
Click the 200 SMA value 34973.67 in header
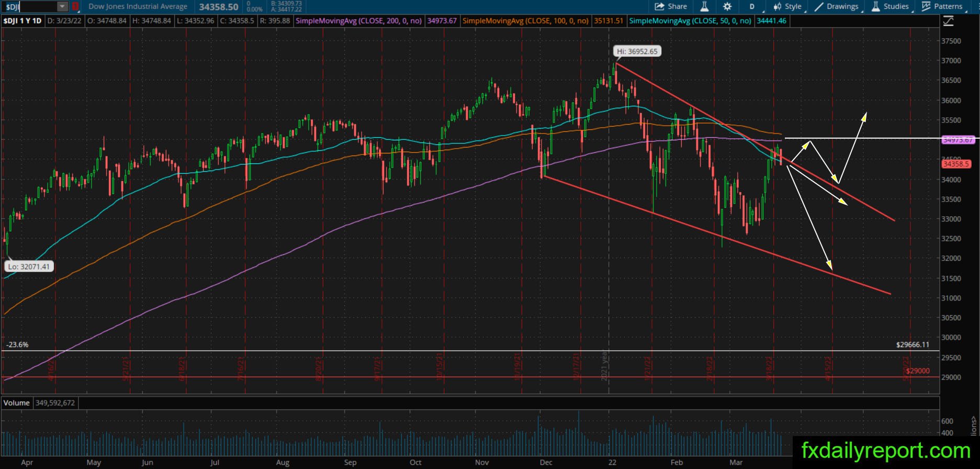pyautogui.click(x=442, y=21)
